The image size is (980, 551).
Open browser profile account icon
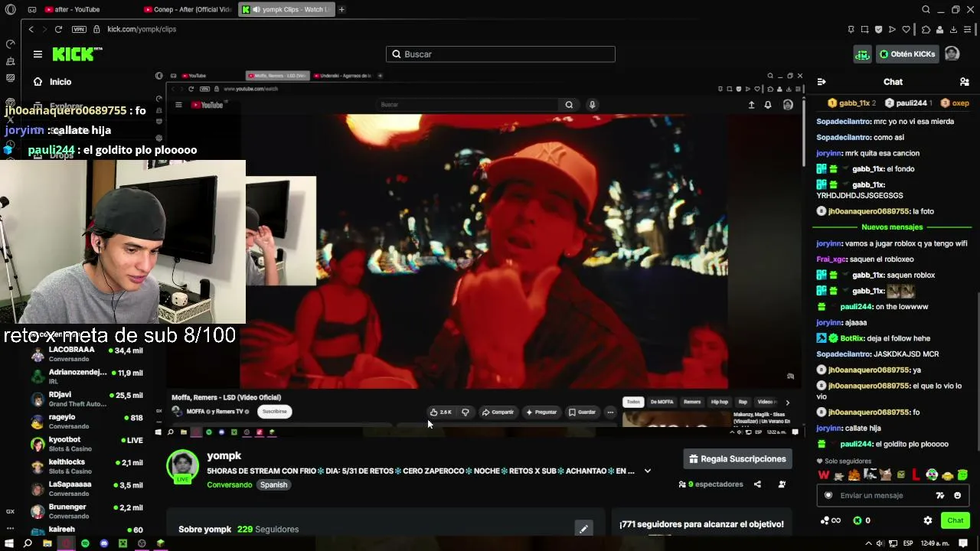pyautogui.click(x=939, y=29)
